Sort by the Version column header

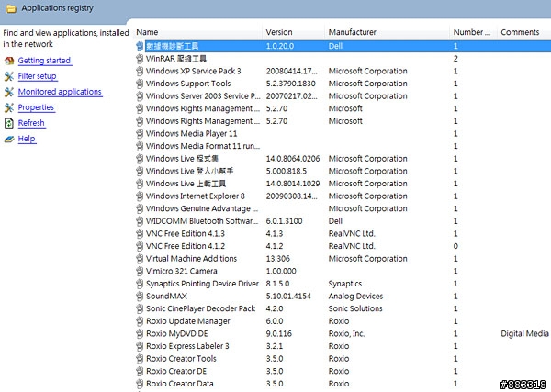coord(294,32)
